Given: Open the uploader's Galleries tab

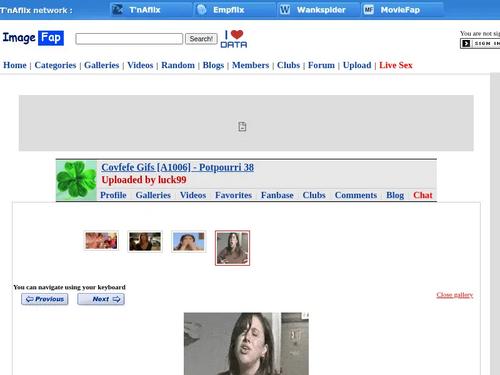Looking at the screenshot, I should pyautogui.click(x=153, y=195).
